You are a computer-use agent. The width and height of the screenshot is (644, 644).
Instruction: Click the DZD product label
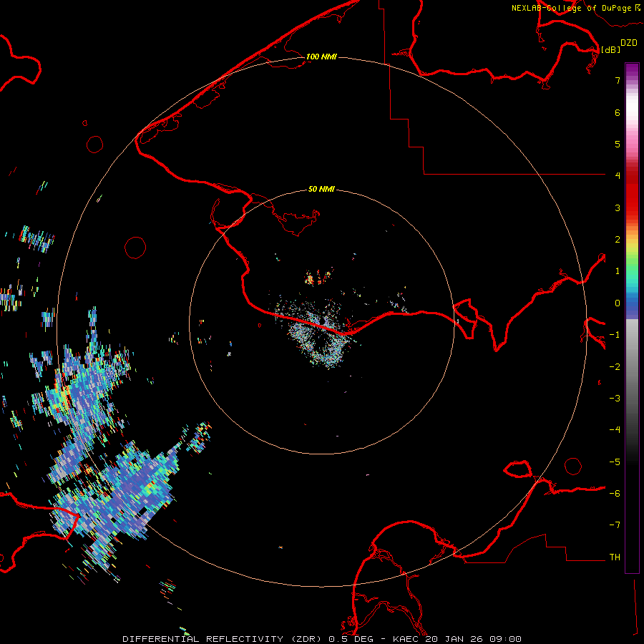point(629,43)
